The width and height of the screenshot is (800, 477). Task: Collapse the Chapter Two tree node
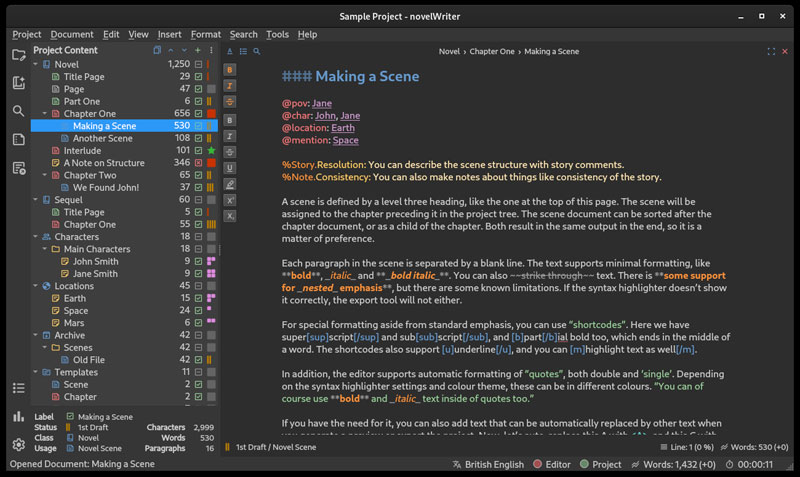tap(44, 175)
